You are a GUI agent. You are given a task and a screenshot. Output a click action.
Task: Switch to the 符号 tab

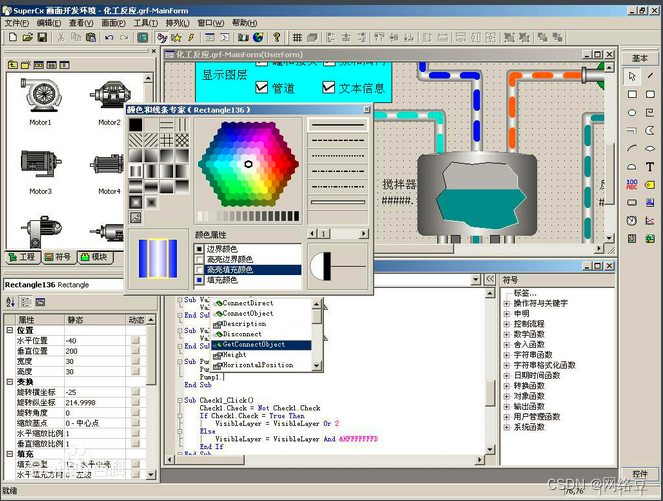[x=59, y=257]
